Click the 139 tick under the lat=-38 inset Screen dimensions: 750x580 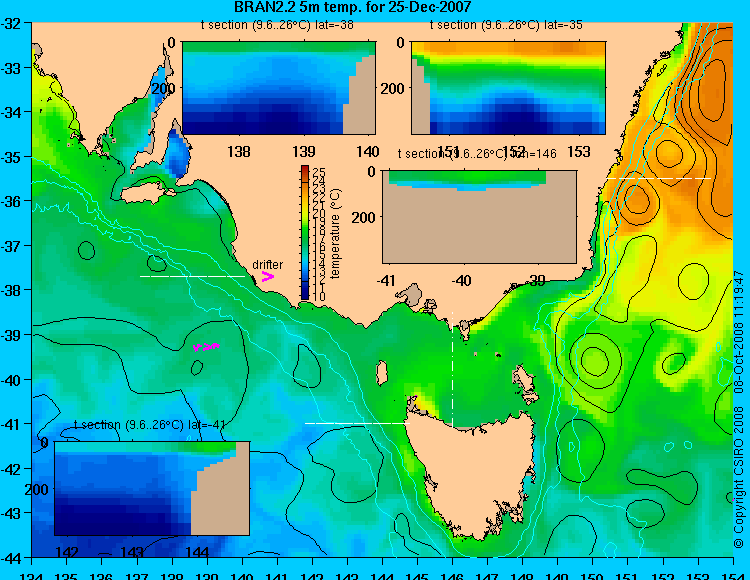[304, 152]
